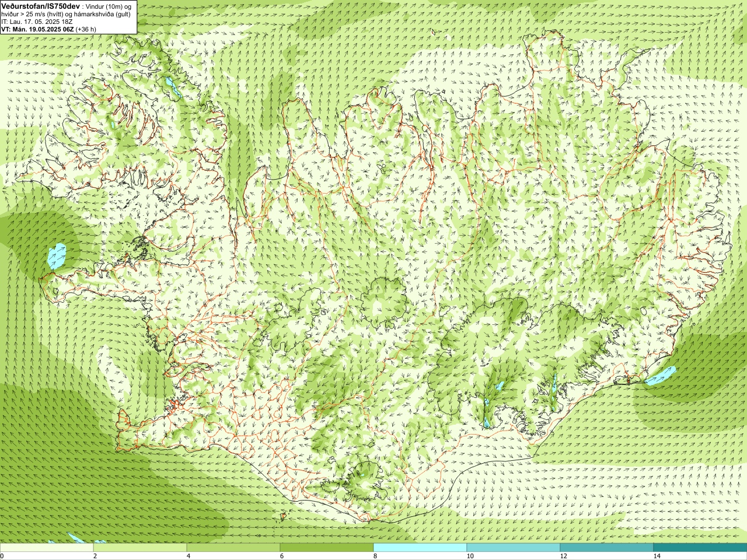Image resolution: width=747 pixels, height=560 pixels.
Task: Click the teal 10–12 m/s legend swatch
Action: click(x=514, y=548)
